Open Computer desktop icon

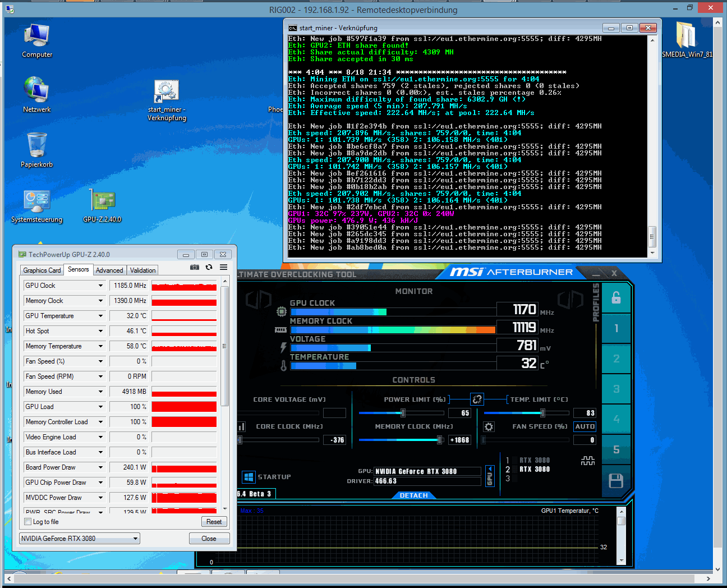[x=37, y=41]
